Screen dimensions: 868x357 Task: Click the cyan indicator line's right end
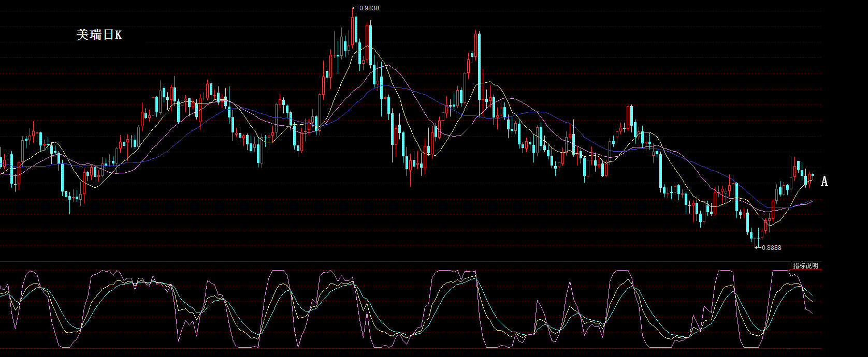coord(812,295)
